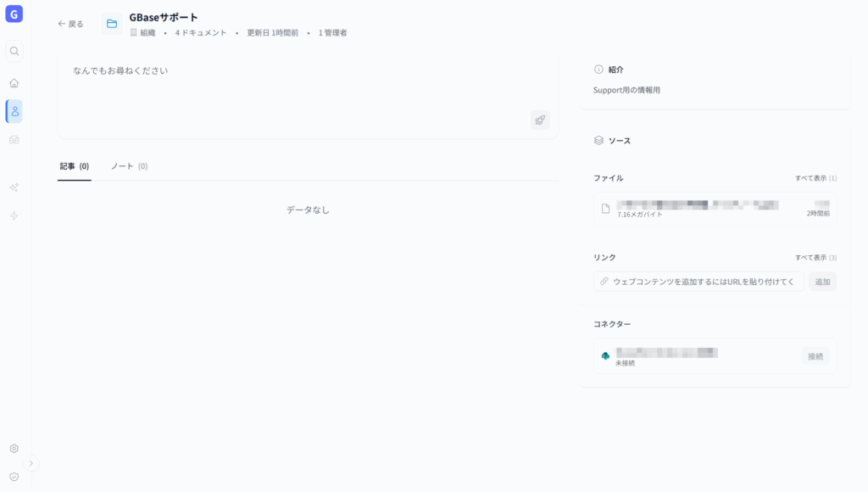
Task: Click the document icon of the file
Action: (x=605, y=209)
